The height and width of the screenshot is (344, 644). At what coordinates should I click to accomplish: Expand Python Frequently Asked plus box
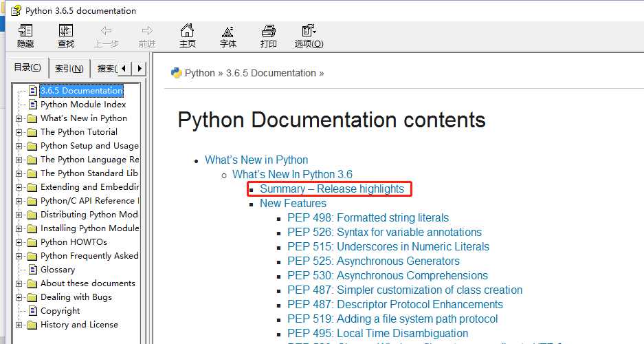click(x=19, y=256)
